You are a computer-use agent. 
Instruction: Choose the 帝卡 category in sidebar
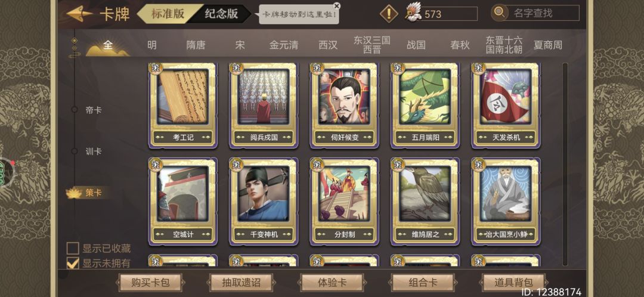93,110
